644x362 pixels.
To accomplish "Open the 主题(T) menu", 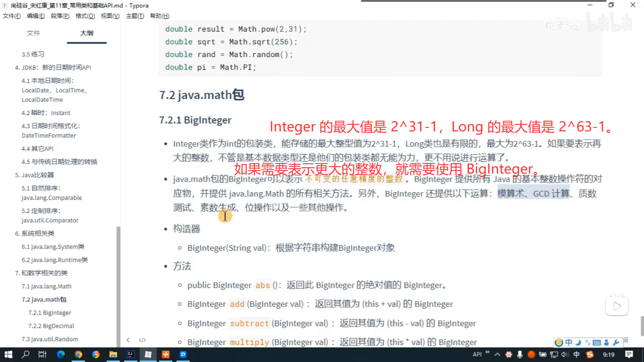I will point(135,16).
